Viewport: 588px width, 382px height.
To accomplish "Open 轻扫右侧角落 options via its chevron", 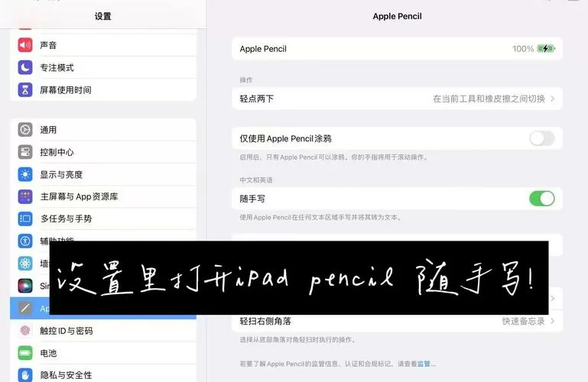I will [x=552, y=321].
